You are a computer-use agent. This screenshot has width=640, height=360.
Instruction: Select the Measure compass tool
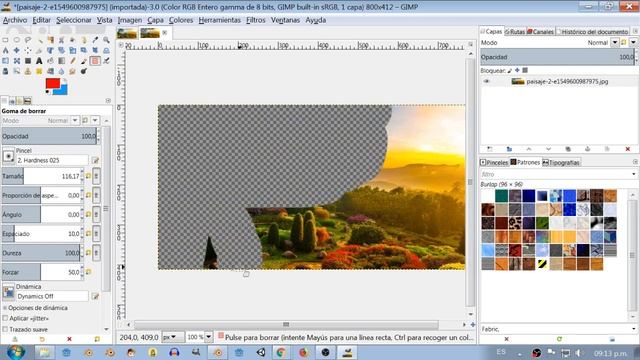[5, 51]
